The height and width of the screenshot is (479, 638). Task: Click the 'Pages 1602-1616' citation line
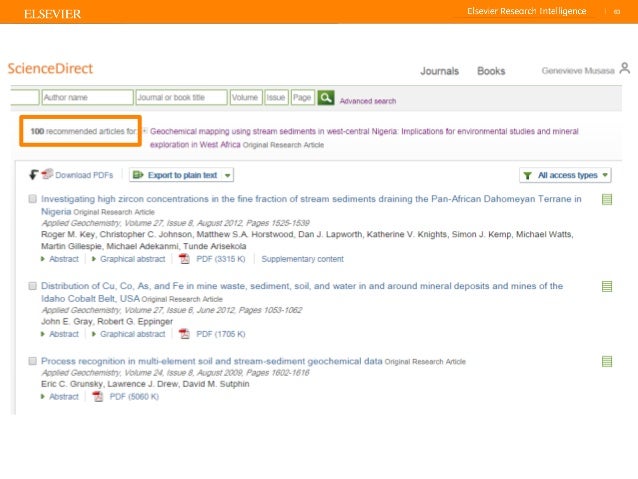175,372
